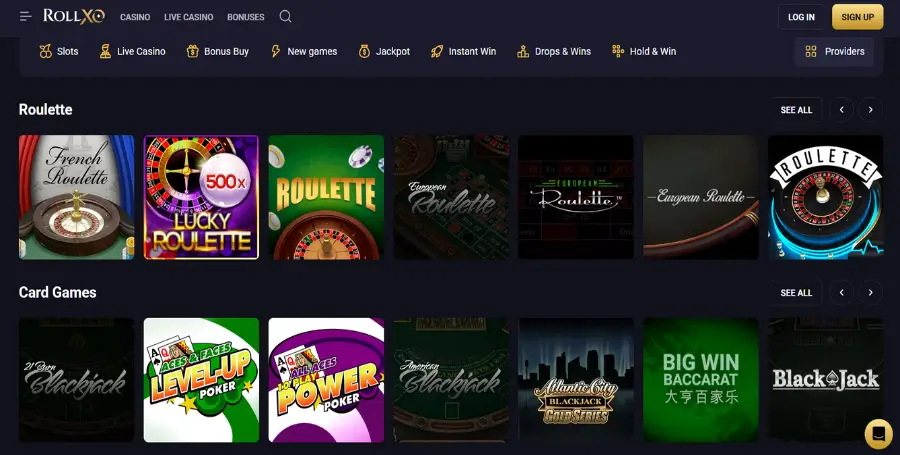Viewport: 900px width, 455px height.
Task: Click the Jackpot money bag icon
Action: click(364, 52)
